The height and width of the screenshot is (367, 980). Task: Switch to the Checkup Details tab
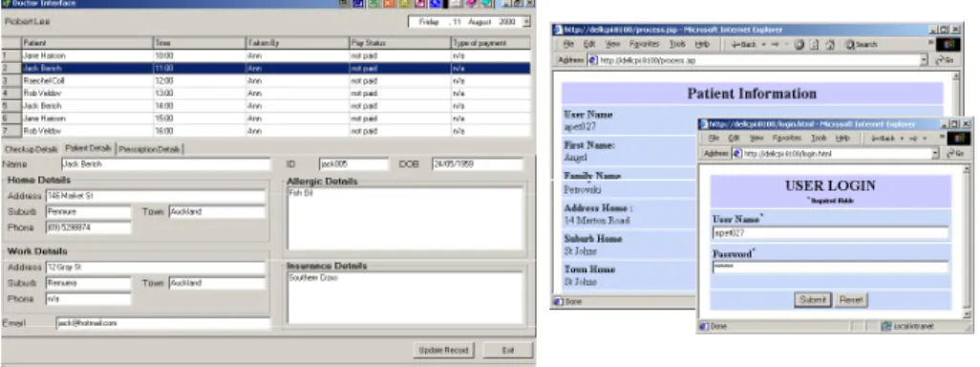tap(31, 149)
